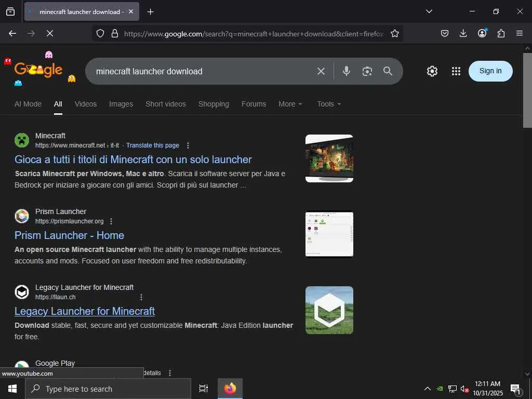Expand the list all tabs chevron
The height and width of the screenshot is (399, 532).
429,11
